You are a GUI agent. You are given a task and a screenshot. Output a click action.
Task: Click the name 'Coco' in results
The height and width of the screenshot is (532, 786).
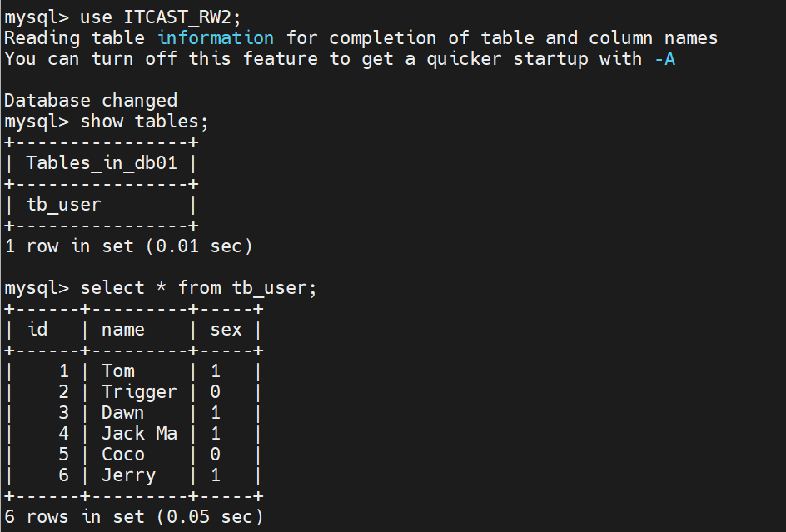point(123,455)
